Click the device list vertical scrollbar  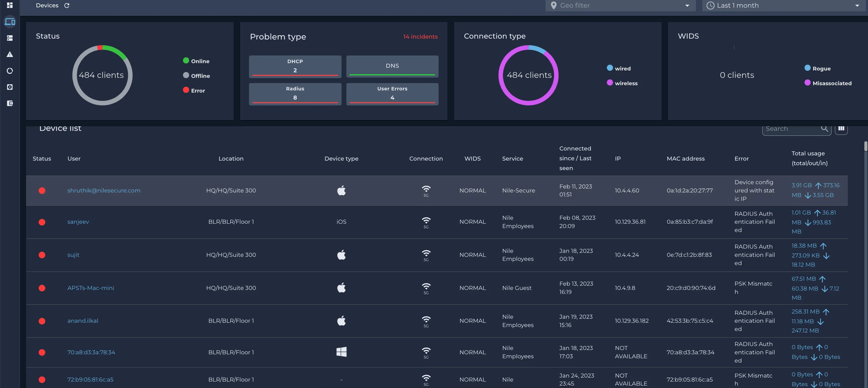tap(865, 146)
